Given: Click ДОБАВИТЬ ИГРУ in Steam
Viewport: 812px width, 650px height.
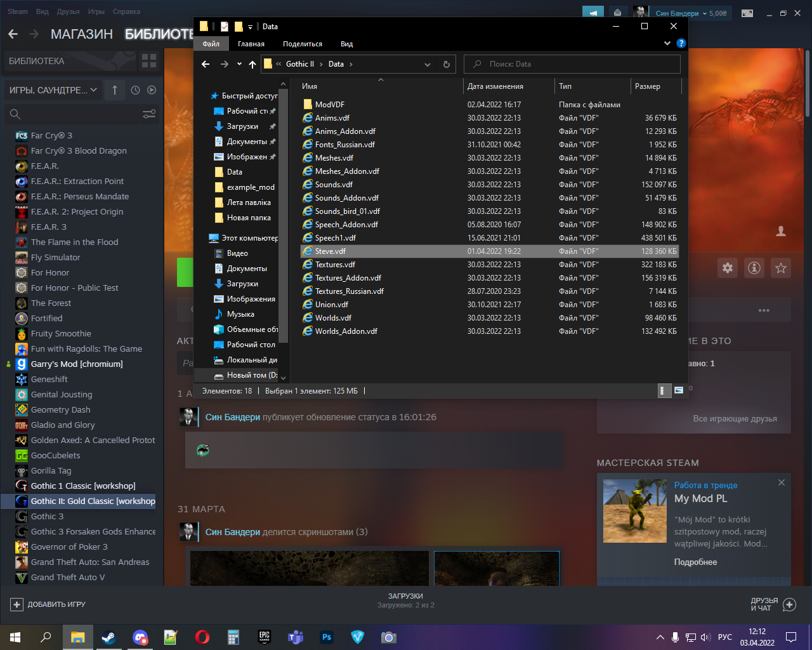Looking at the screenshot, I should click(48, 604).
